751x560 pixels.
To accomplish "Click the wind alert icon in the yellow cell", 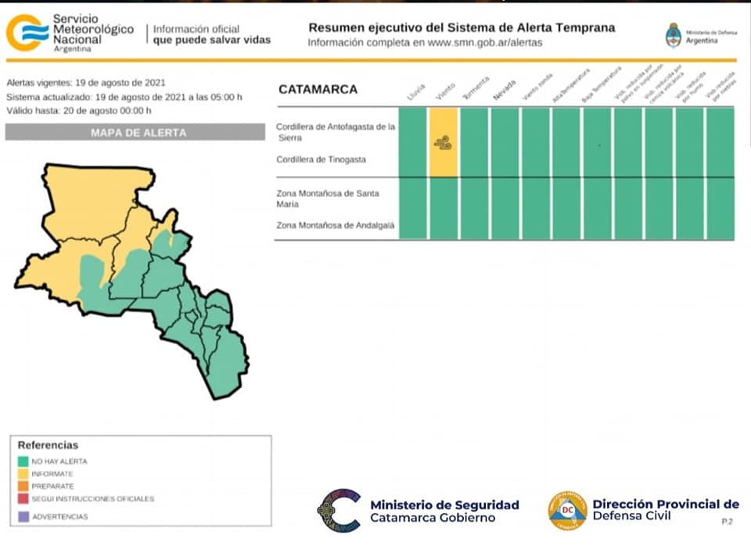I will pyautogui.click(x=443, y=142).
